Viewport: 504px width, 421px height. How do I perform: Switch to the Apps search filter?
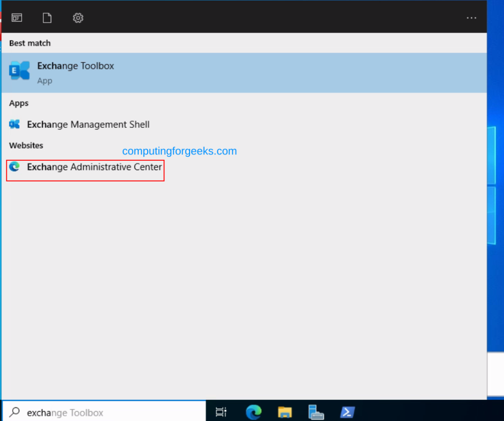[x=16, y=17]
